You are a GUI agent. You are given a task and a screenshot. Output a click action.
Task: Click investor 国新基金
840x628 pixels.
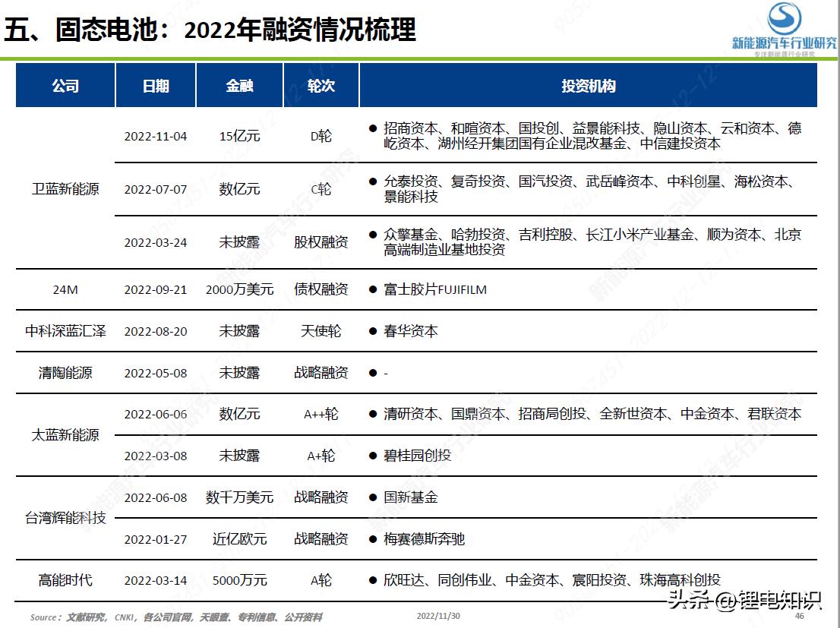pos(410,497)
